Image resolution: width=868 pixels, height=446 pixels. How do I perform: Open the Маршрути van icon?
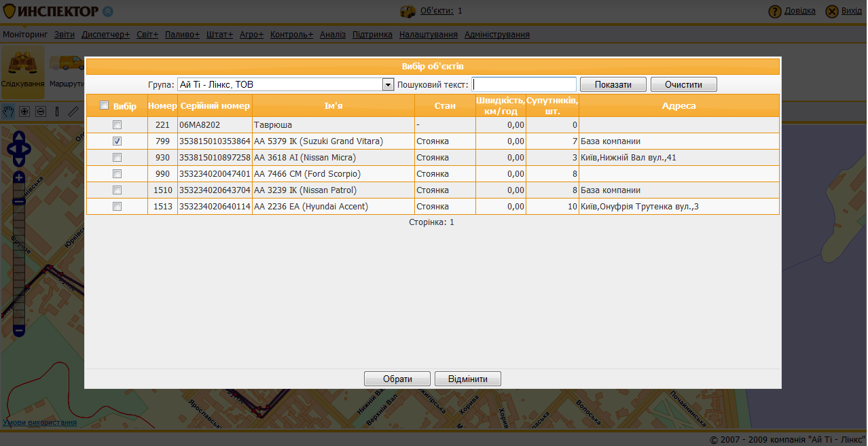click(67, 63)
